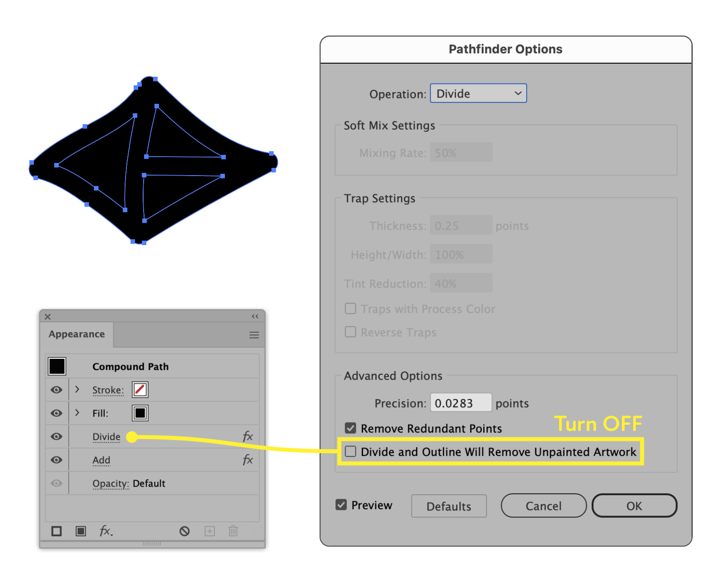728x585 pixels.
Task: Click the Delete Selected Item trash icon
Action: coord(233,531)
